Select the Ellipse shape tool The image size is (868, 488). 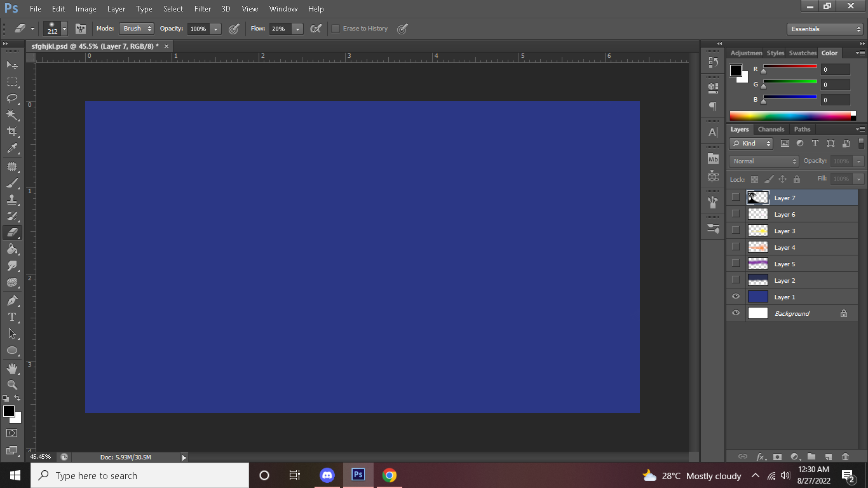click(12, 350)
